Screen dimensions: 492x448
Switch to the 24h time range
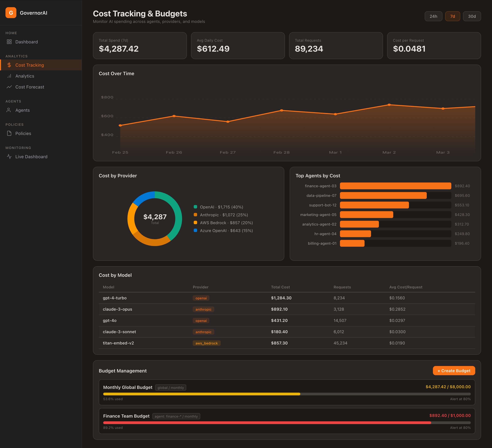[x=433, y=16]
